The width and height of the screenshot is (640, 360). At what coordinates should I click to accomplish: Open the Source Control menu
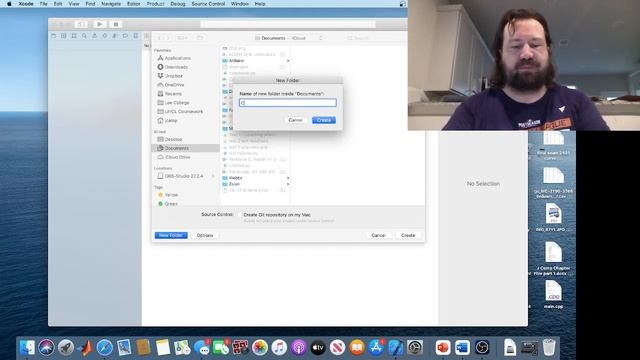pos(208,4)
